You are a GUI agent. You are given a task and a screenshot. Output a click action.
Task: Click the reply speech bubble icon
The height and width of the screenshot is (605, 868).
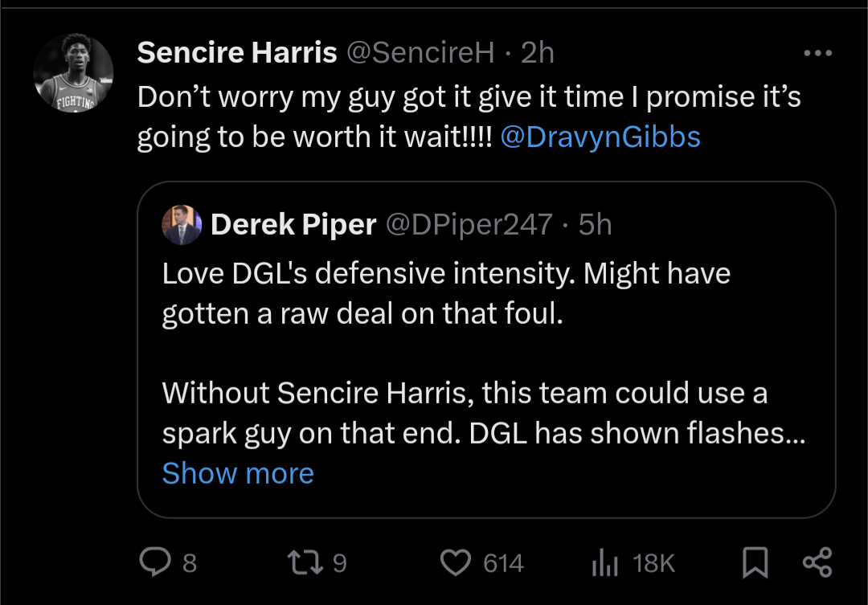click(154, 562)
